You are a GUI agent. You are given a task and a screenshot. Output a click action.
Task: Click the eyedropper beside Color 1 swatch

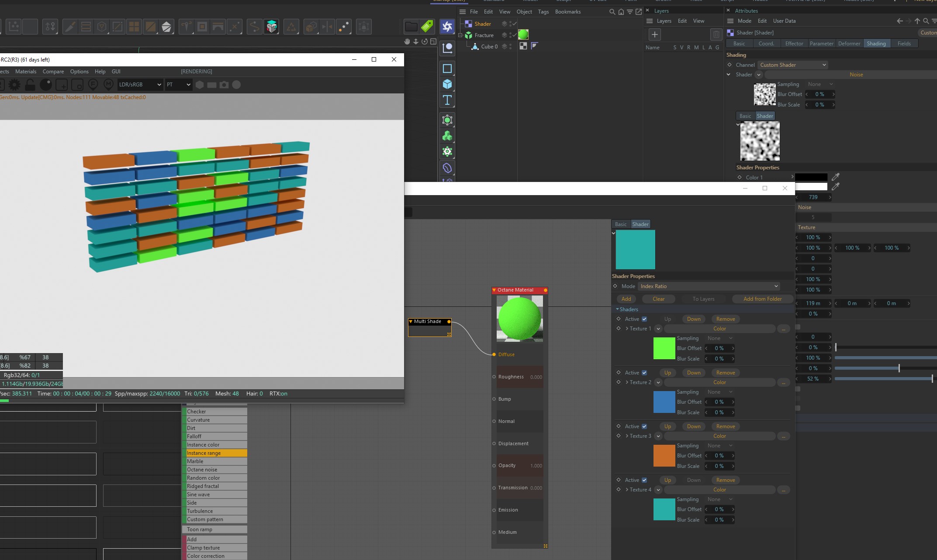point(835,177)
